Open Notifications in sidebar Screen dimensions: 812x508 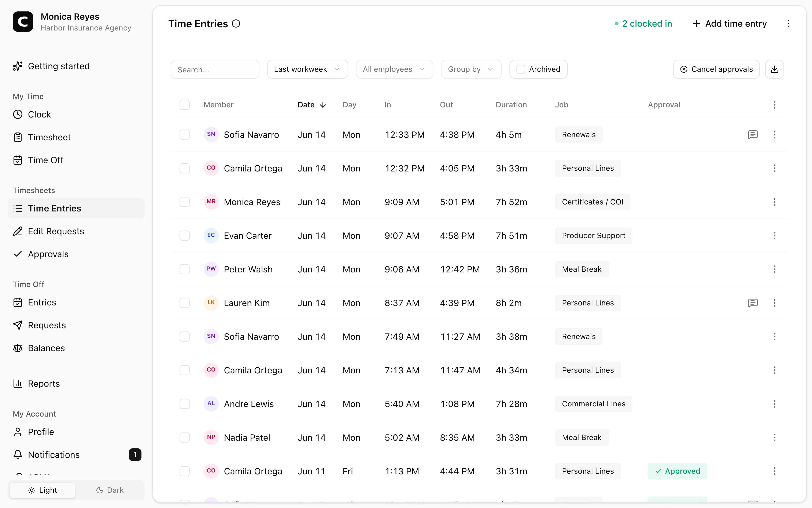click(x=76, y=455)
